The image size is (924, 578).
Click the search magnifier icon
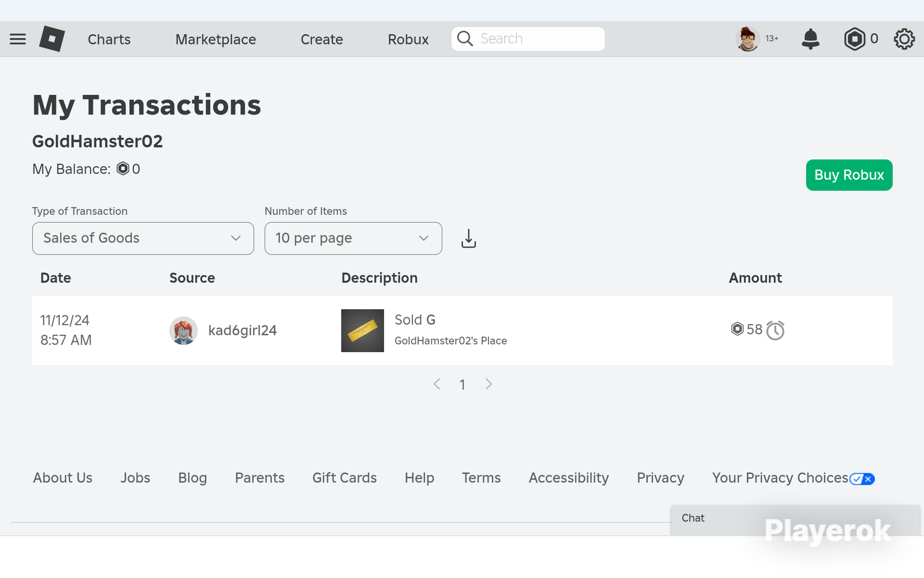pos(465,39)
